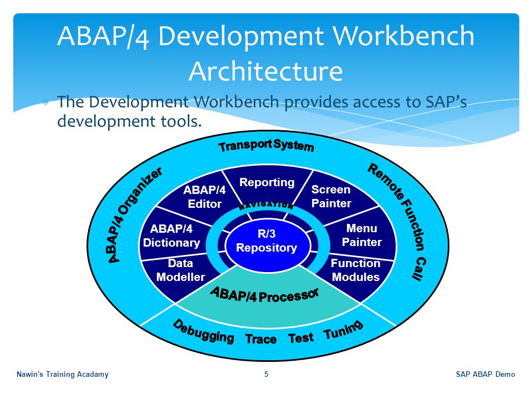Viewport: 532px width, 399px height.
Task: Click the footer 'SAP ABAP Demo'
Action: pyautogui.click(x=485, y=374)
